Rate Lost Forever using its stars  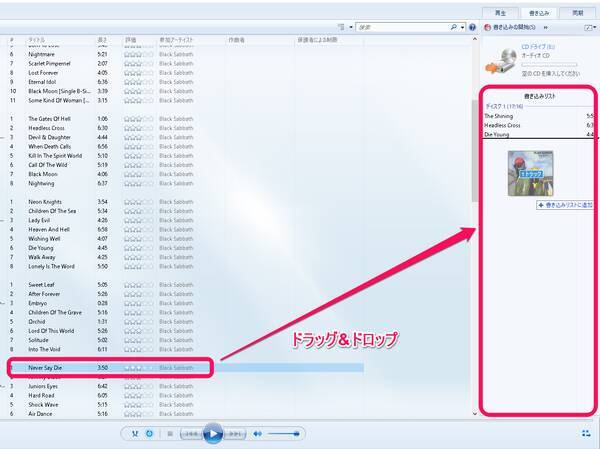pos(139,73)
